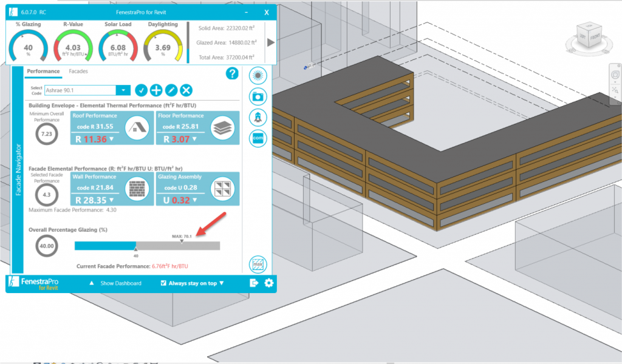Click the Wall Performance brick icon

click(x=137, y=189)
